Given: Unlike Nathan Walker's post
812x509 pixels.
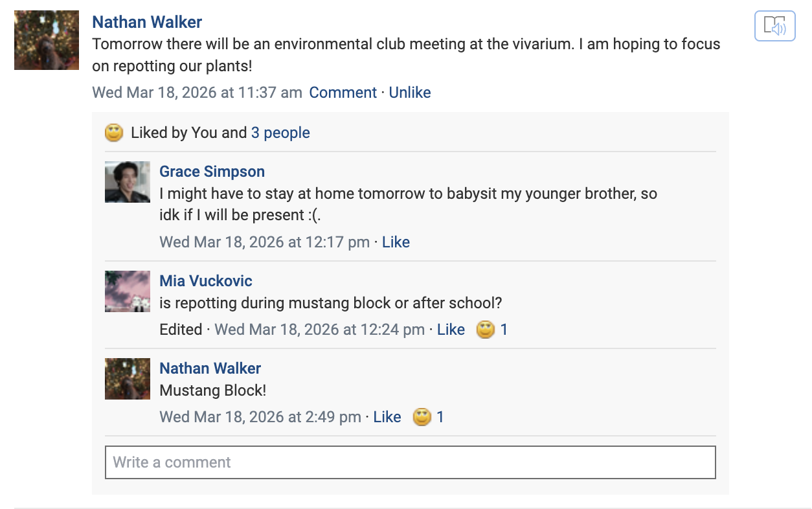Looking at the screenshot, I should [410, 93].
